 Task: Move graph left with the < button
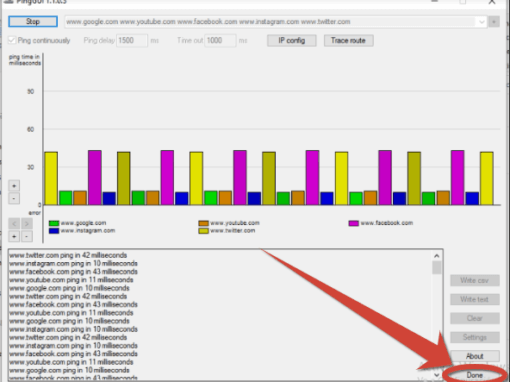[14, 224]
